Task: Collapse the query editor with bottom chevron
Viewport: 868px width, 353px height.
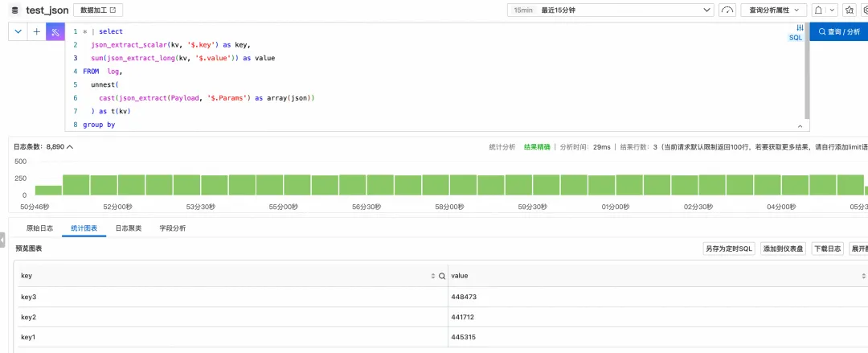Action: pyautogui.click(x=800, y=126)
